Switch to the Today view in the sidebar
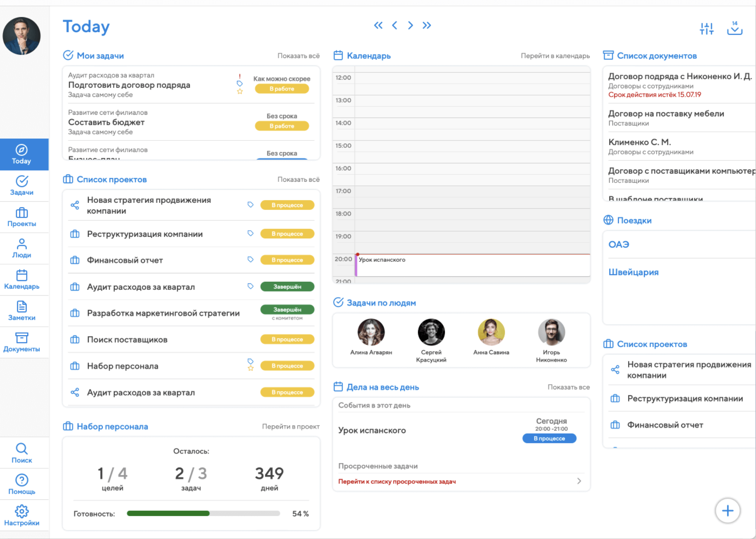Screen dimensions: 756x539 (22, 154)
